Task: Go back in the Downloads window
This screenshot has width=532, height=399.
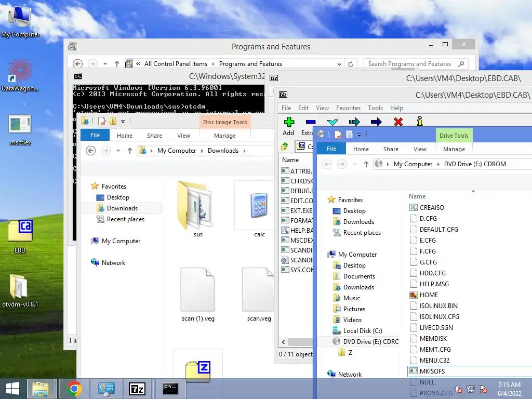Action: point(90,151)
